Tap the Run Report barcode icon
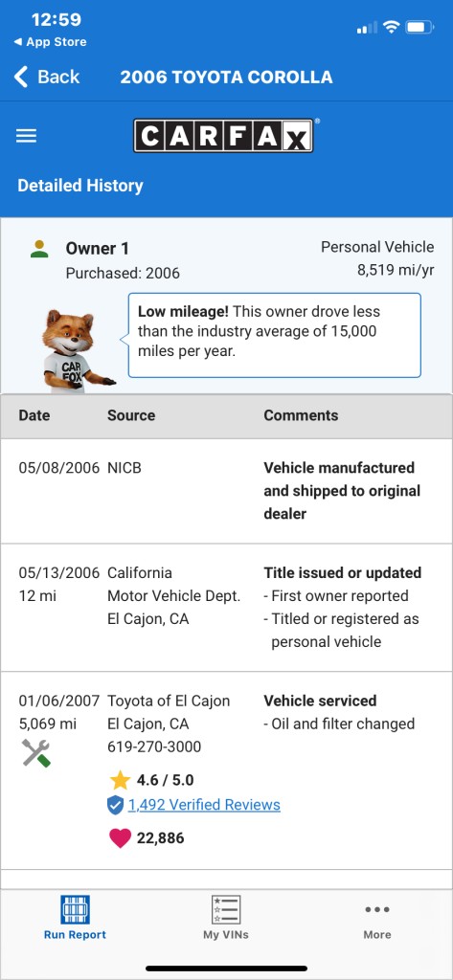The width and height of the screenshot is (453, 980). (x=75, y=909)
